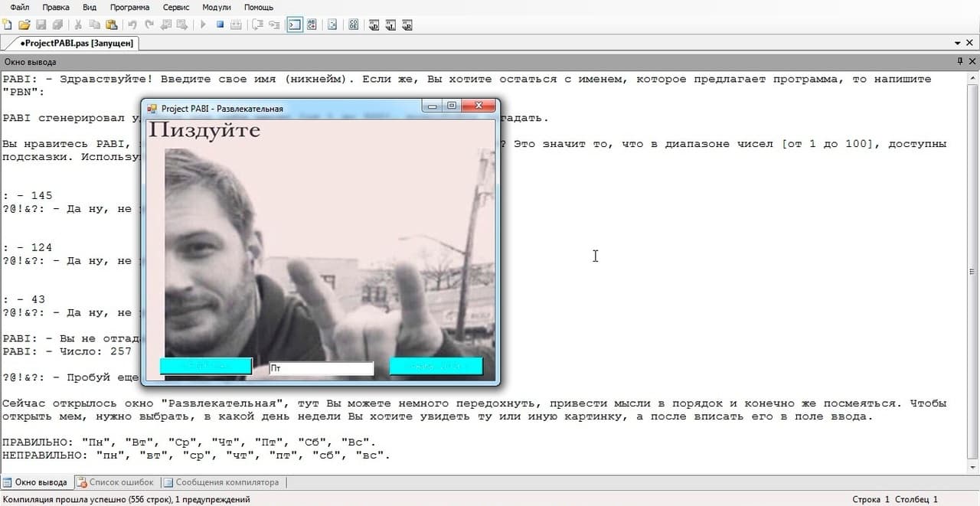
Task: Expand the open documents list dropdown arrow
Action: tap(958, 44)
